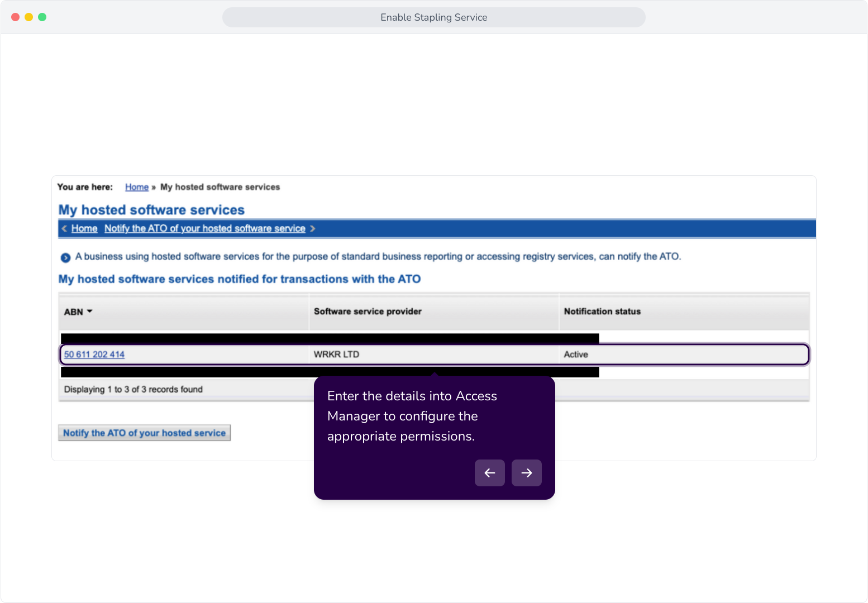Click the left chevron in blue navigation bar

point(64,228)
